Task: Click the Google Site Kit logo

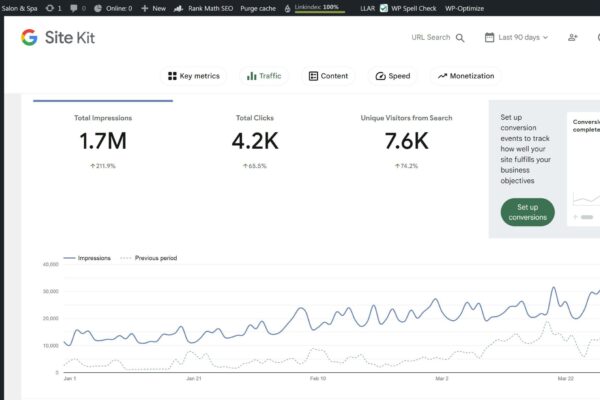Action: pyautogui.click(x=29, y=37)
